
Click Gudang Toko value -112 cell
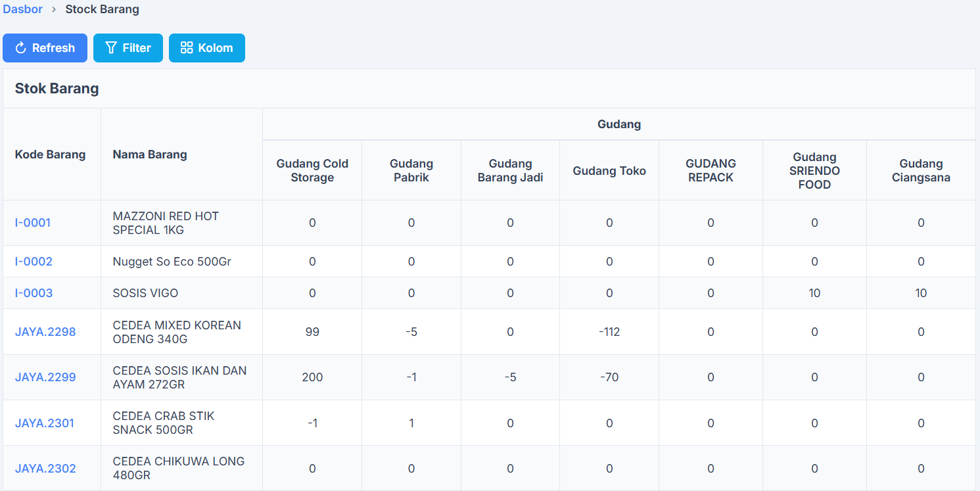tap(609, 332)
